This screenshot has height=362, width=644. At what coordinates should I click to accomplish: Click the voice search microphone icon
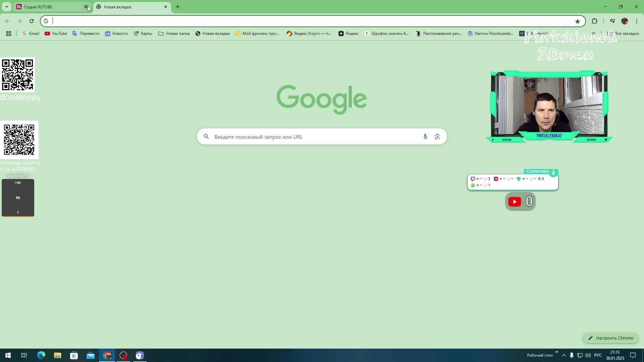(x=425, y=137)
